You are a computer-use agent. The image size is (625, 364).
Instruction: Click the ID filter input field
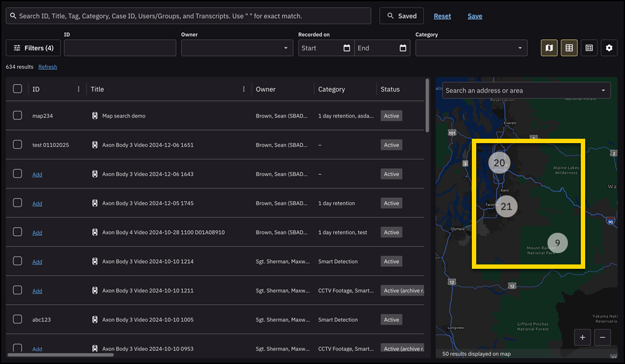pyautogui.click(x=120, y=48)
